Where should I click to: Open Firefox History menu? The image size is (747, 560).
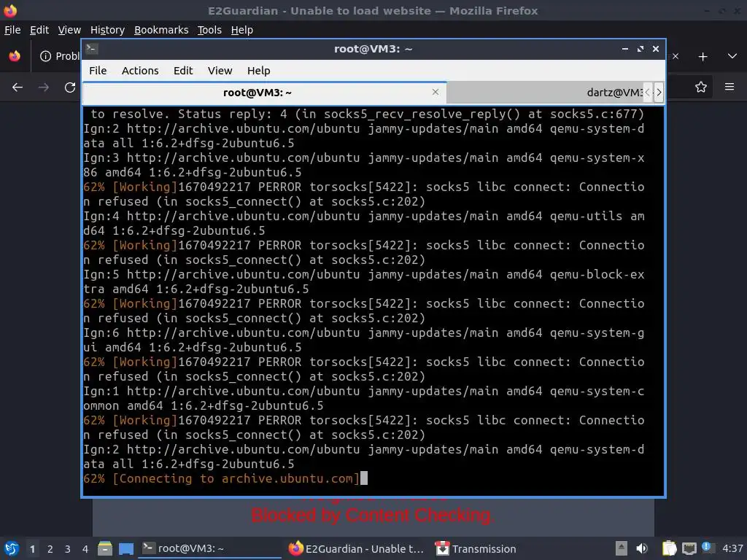(107, 30)
